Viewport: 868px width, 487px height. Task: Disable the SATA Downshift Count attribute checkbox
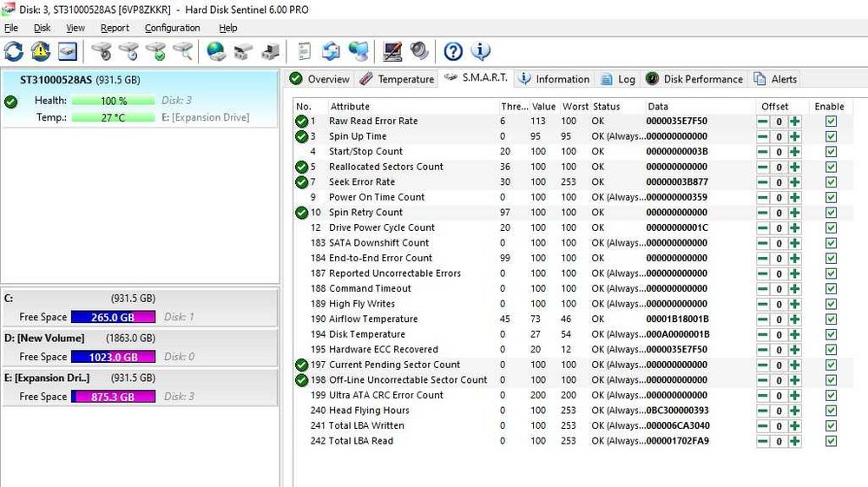[x=831, y=243]
